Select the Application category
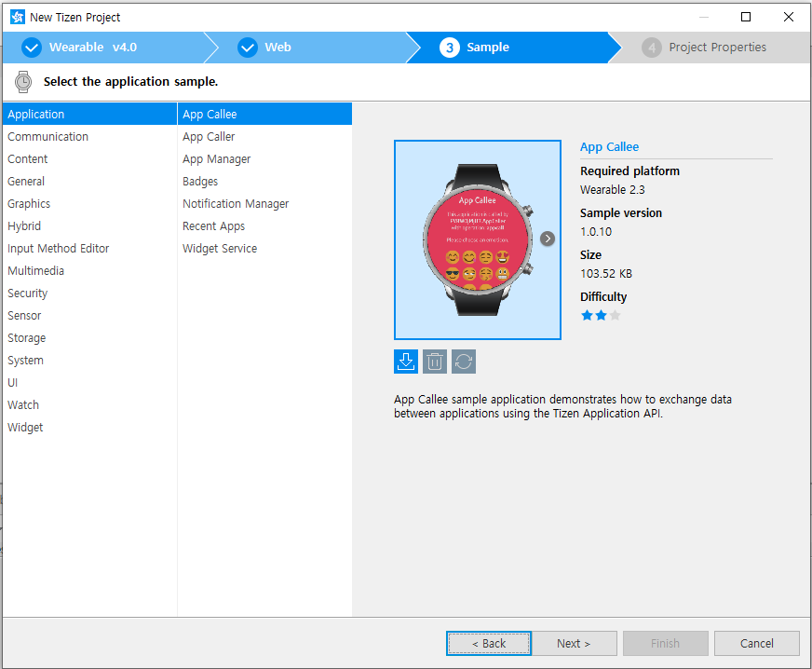The width and height of the screenshot is (812, 669). pyautogui.click(x=89, y=114)
